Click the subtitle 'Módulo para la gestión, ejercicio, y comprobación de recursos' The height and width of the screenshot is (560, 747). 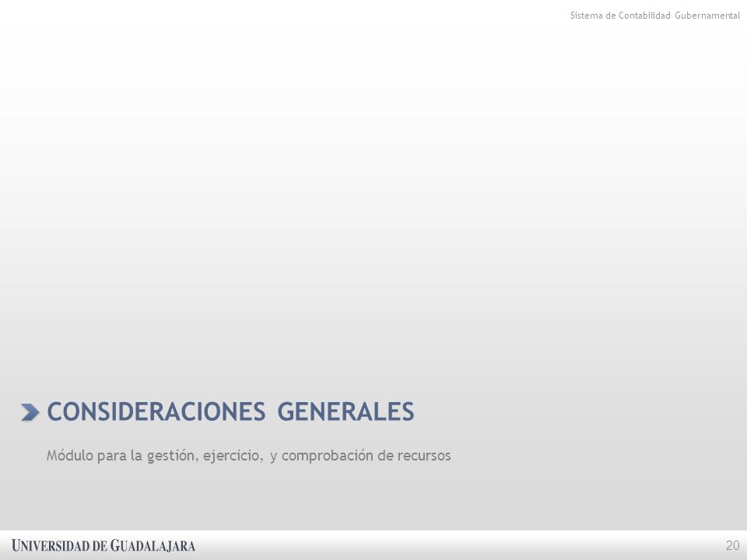(x=248, y=456)
